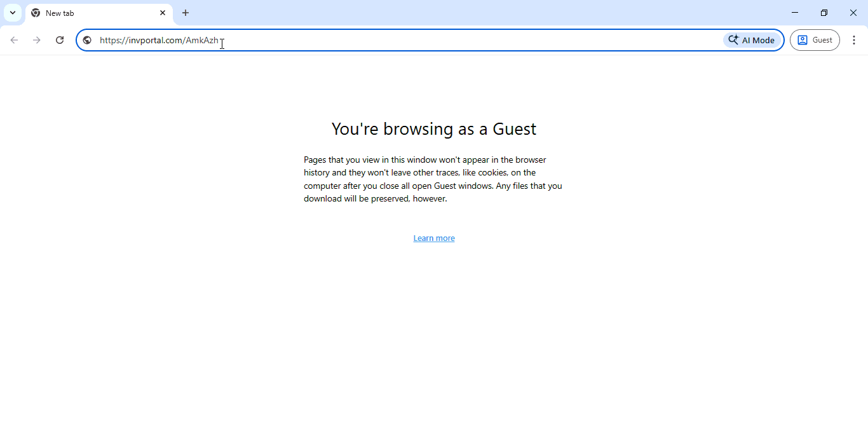The width and height of the screenshot is (868, 431).
Task: Click the Guest mode description paragraph
Action: click(433, 179)
